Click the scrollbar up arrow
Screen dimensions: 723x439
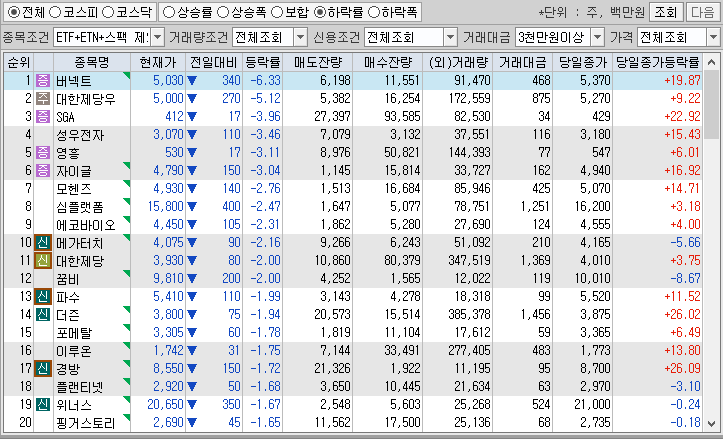coord(711,62)
